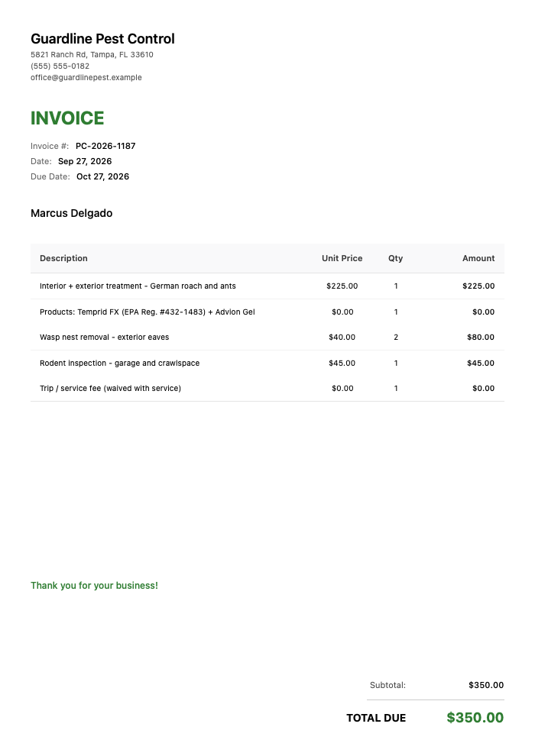Select the Trip / service fee line item
The image size is (535, 756).
(x=111, y=388)
